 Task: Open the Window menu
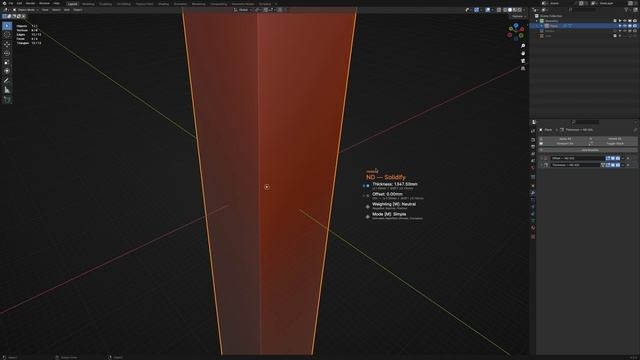(44, 3)
